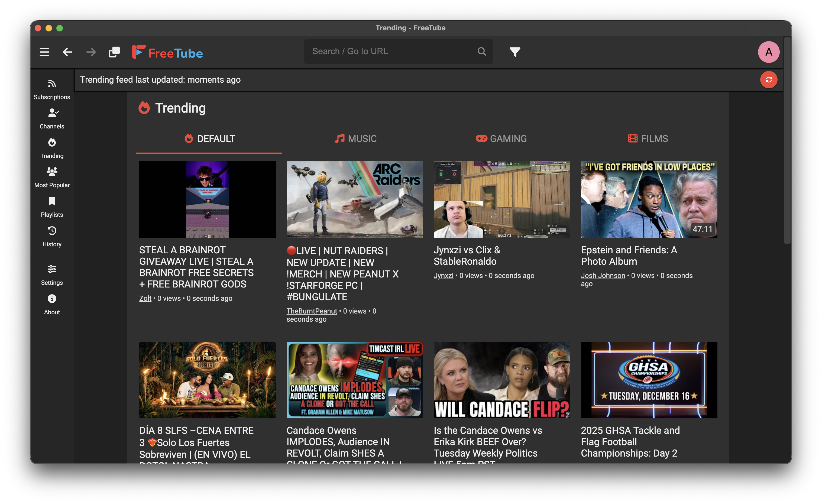This screenshot has width=822, height=504.
Task: Open Settings in the sidebar
Action: (52, 275)
